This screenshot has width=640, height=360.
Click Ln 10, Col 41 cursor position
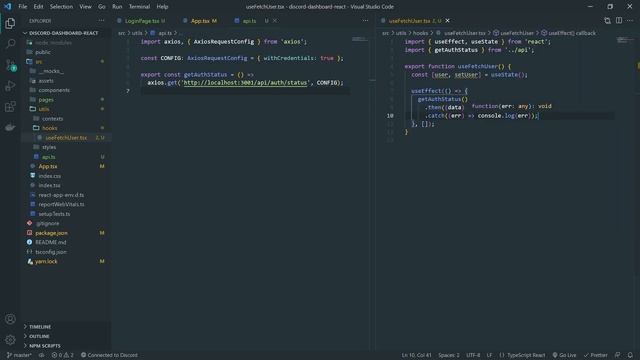(x=416, y=355)
